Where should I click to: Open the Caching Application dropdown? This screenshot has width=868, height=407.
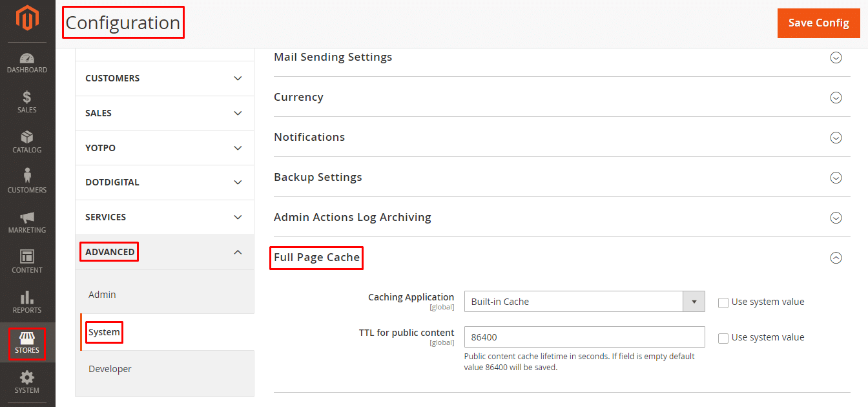(694, 301)
